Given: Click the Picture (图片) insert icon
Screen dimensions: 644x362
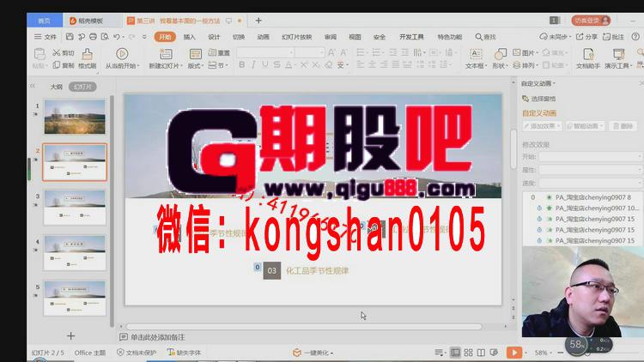Looking at the screenshot, I should point(517,53).
